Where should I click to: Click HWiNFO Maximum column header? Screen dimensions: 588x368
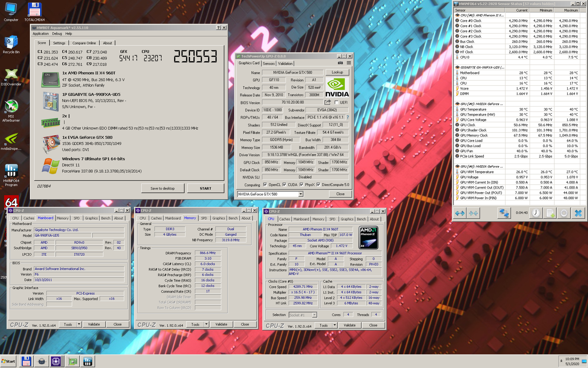coord(567,10)
